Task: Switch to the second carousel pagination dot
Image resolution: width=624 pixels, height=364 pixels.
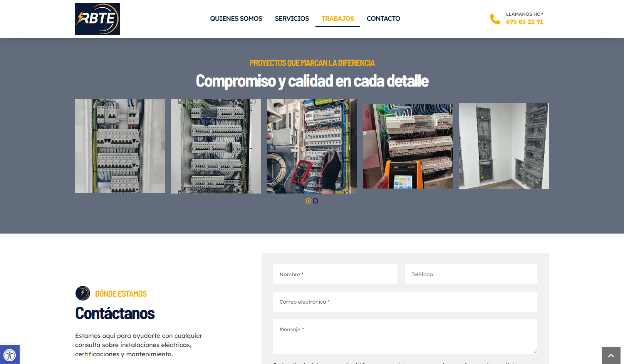Action: click(315, 201)
